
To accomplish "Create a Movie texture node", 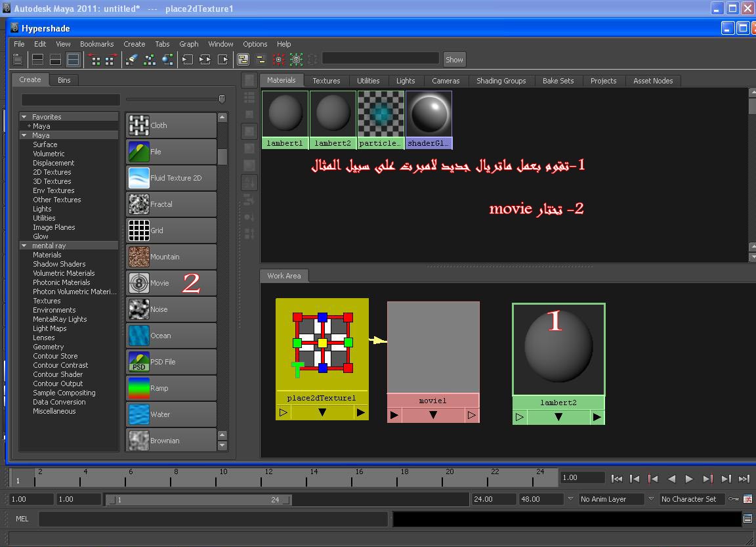I will click(x=171, y=283).
